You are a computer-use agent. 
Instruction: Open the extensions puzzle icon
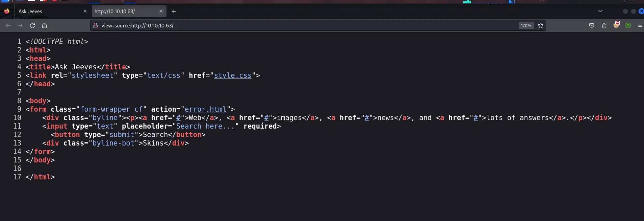tap(604, 25)
